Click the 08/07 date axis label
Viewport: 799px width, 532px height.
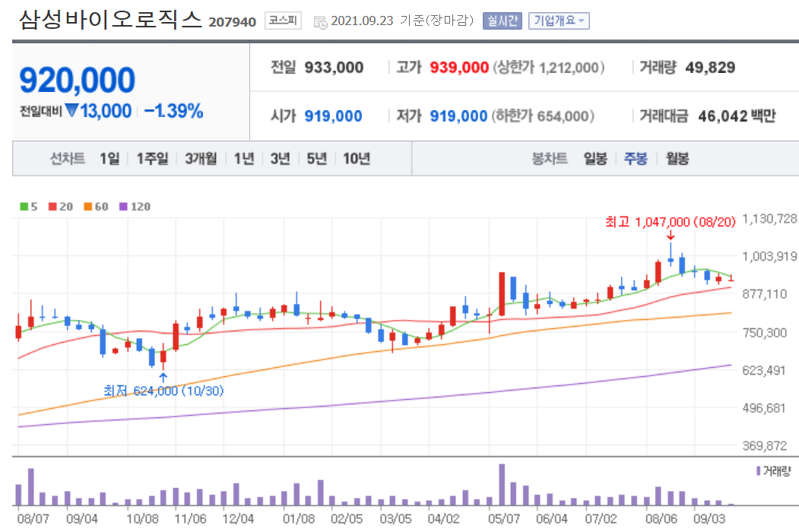[33, 519]
